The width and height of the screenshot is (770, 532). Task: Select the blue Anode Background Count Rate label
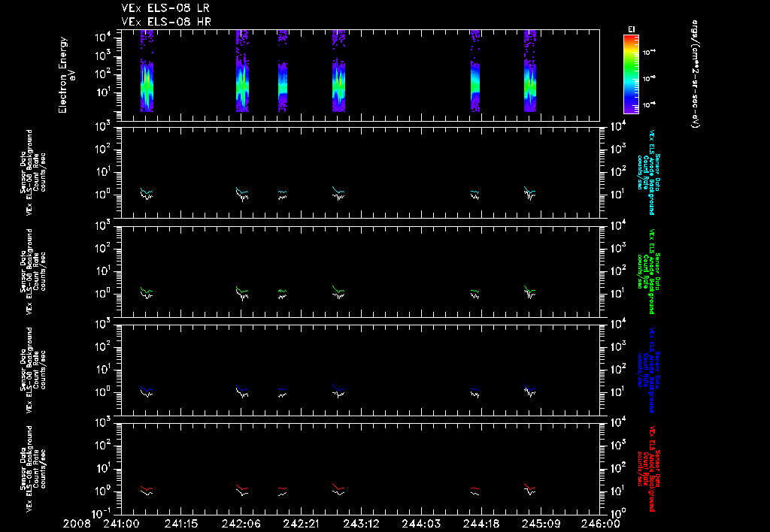click(x=649, y=370)
